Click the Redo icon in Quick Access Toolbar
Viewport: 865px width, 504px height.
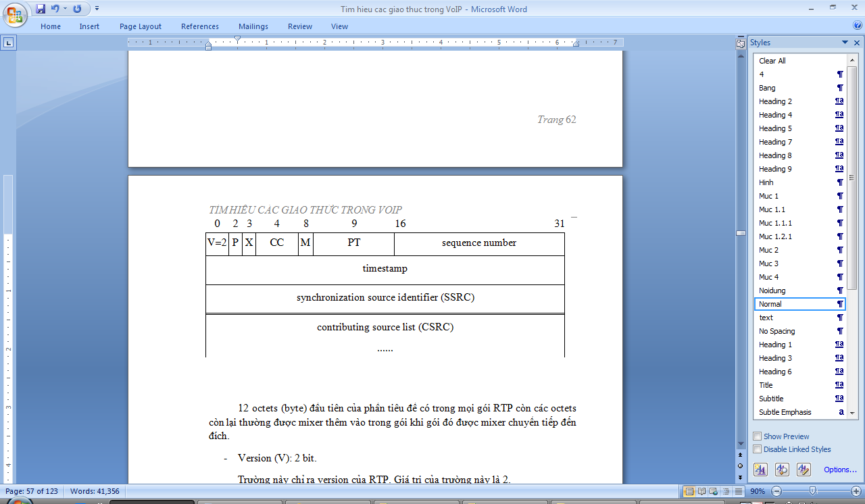pos(77,9)
